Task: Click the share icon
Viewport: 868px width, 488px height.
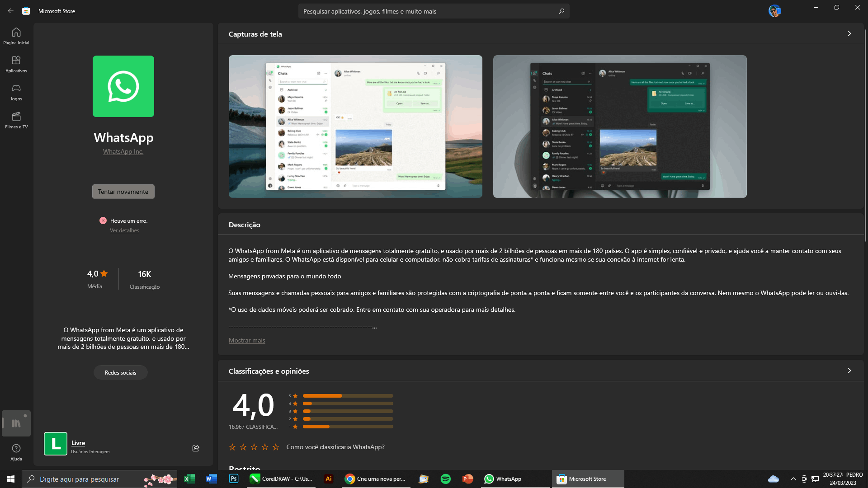Action: point(196,448)
